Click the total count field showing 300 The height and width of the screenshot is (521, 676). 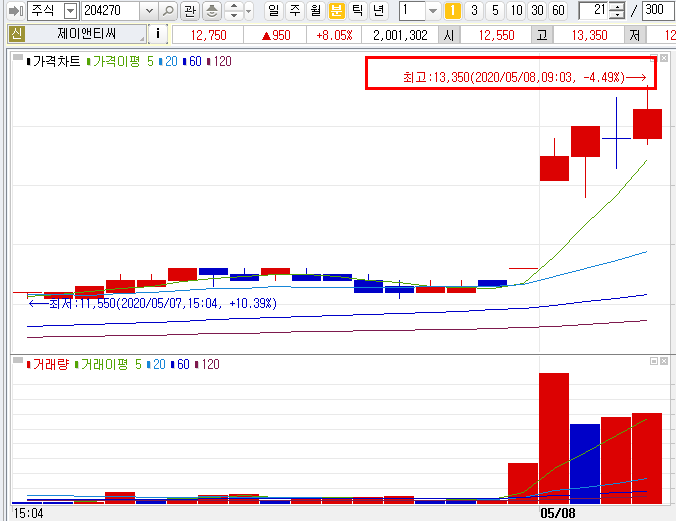[x=657, y=11]
